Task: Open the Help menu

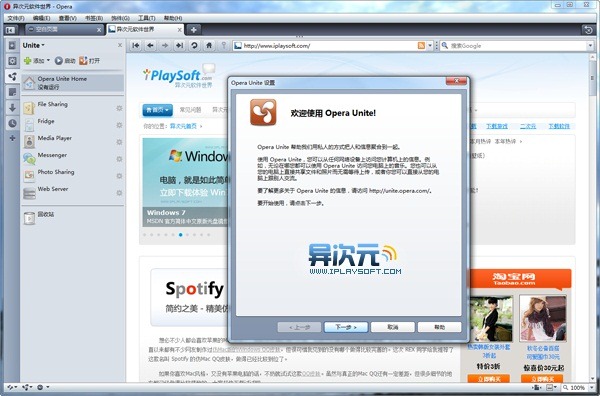Action: point(173,18)
